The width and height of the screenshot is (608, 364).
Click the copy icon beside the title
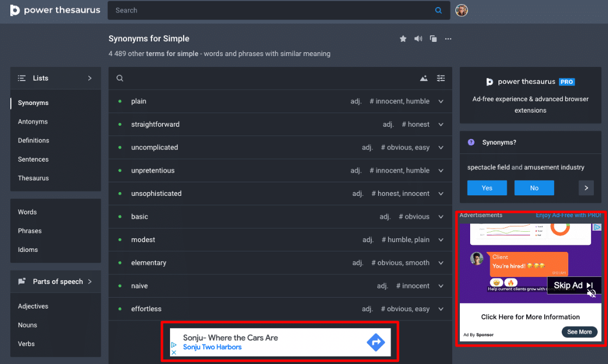[433, 39]
